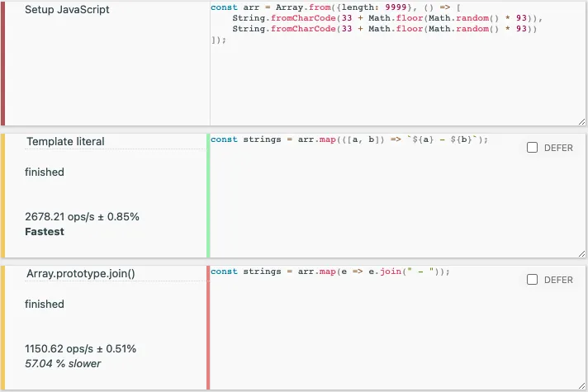This screenshot has height=392, width=588.
Task: Click the DEFER label in Template literal row
Action: (558, 148)
